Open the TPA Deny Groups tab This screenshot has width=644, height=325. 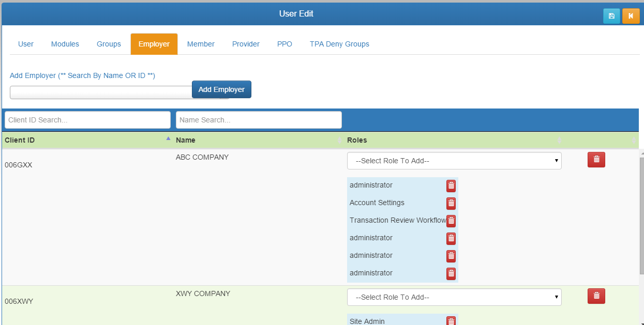pyautogui.click(x=339, y=44)
